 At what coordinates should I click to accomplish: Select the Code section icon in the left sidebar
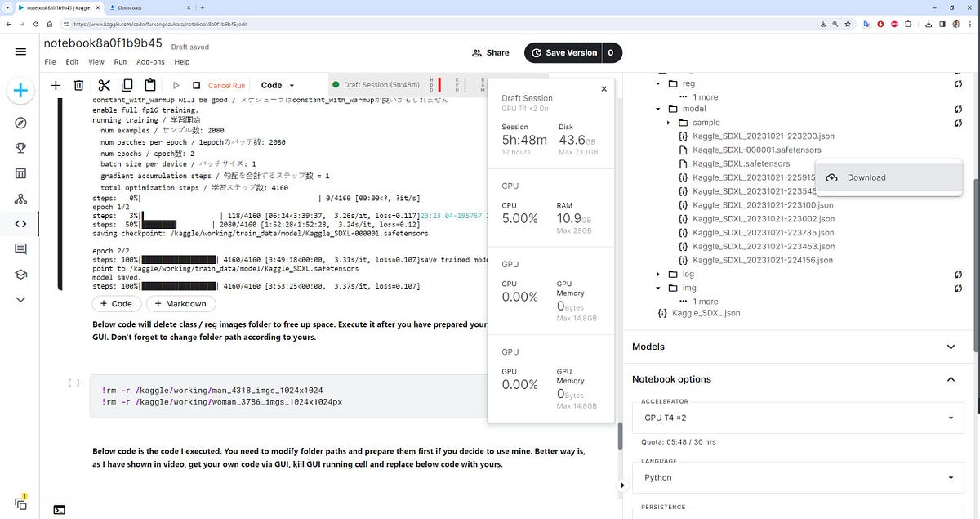click(x=20, y=223)
